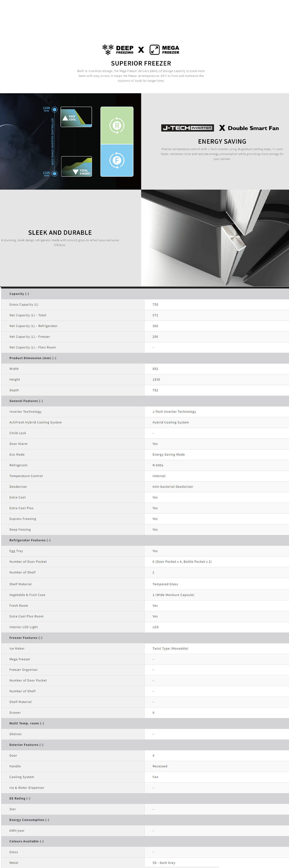This screenshot has height=868, width=289.
Task: Click the J-Tech Inverter logo
Action: 187,128
